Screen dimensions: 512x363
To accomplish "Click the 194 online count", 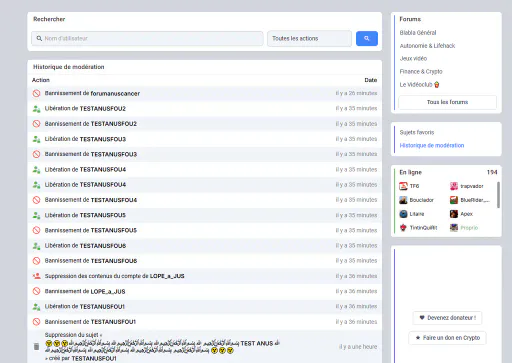I will 492,172.
